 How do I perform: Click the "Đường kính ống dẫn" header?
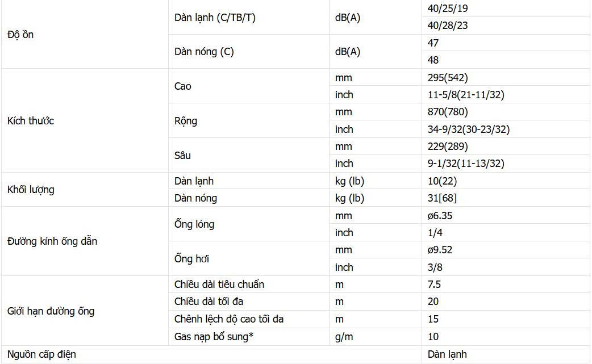click(x=52, y=241)
